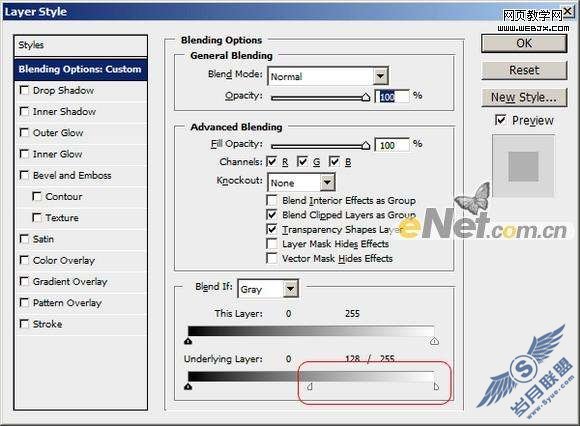Viewport: 580px width, 426px height.
Task: Enable Layer Mask Hides Effects
Action: pyautogui.click(x=272, y=244)
